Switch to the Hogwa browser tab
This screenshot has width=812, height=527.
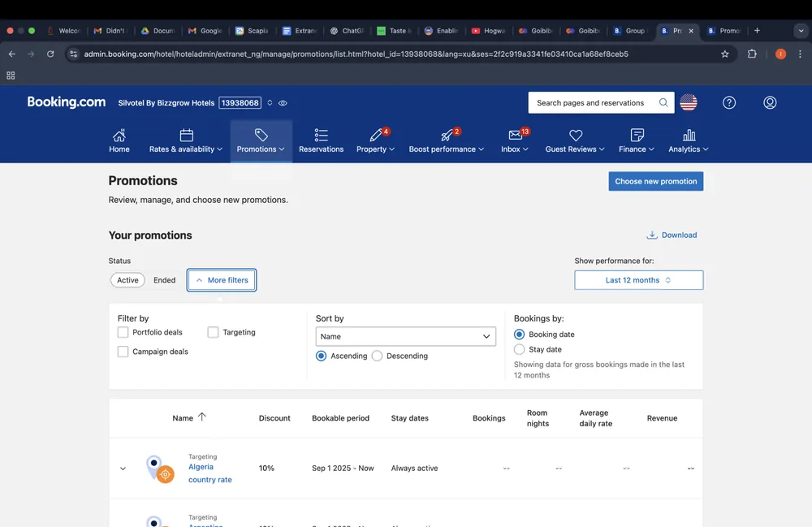pos(488,31)
